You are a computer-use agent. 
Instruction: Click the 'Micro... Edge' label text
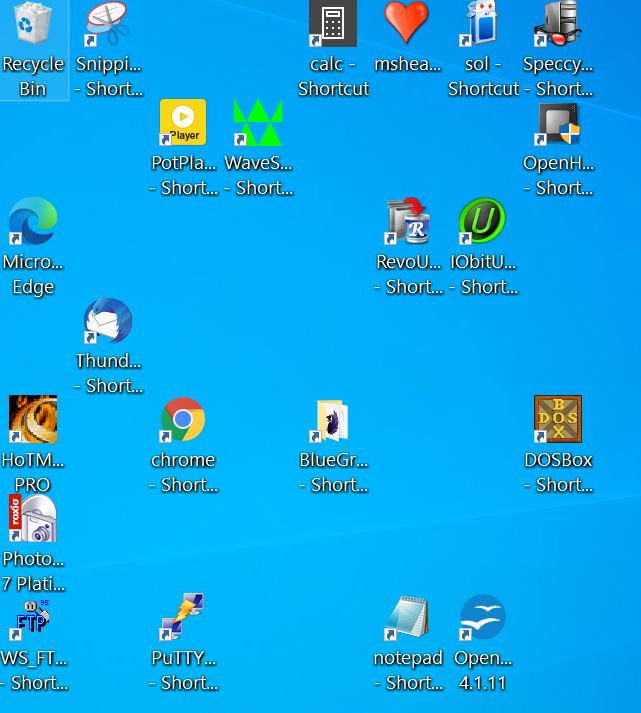[x=33, y=274]
